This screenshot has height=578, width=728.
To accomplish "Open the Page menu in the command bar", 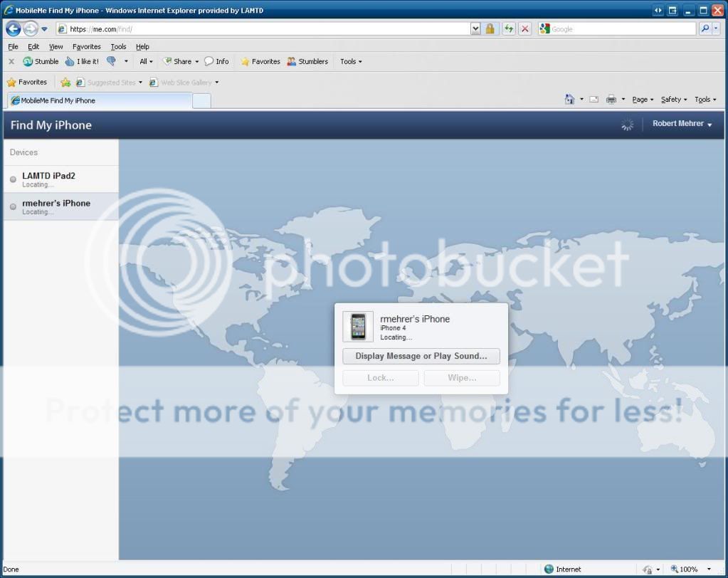I will pos(643,100).
